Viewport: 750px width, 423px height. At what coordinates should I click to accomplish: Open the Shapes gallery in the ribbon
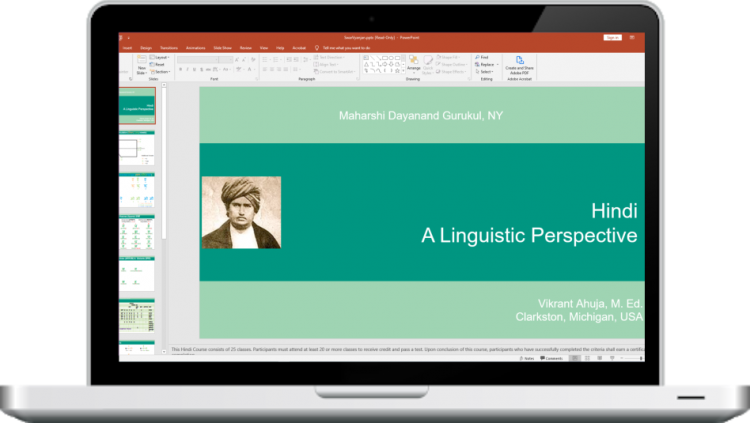click(x=382, y=64)
